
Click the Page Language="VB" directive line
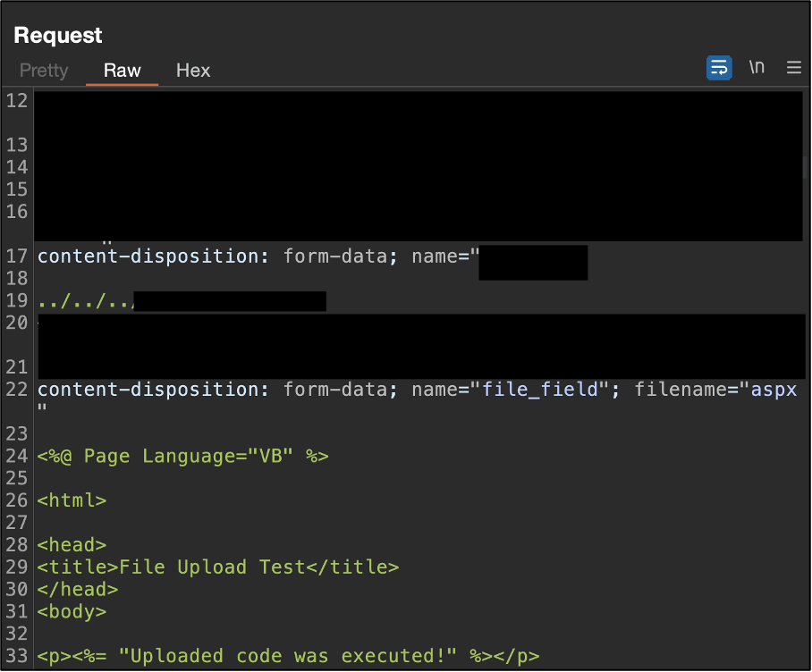(182, 456)
